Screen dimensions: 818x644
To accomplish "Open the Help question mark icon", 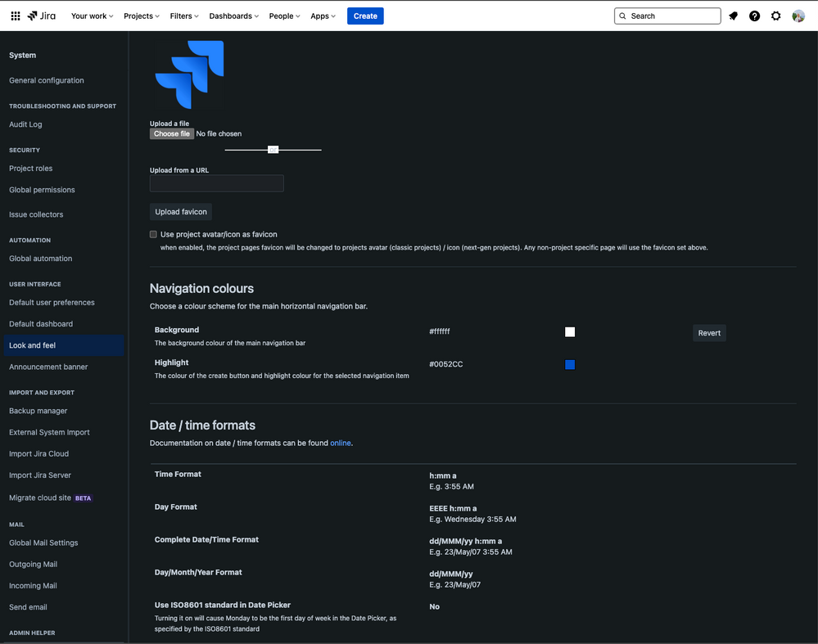I will coord(754,16).
